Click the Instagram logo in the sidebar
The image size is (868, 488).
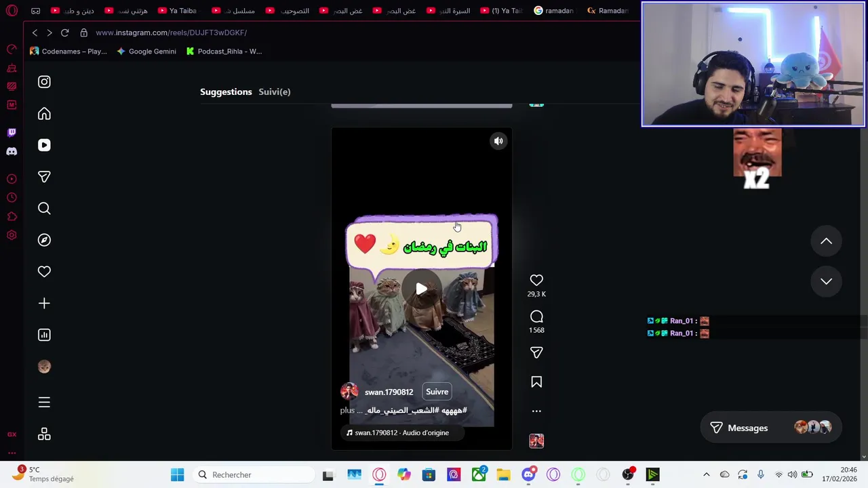[x=44, y=82]
